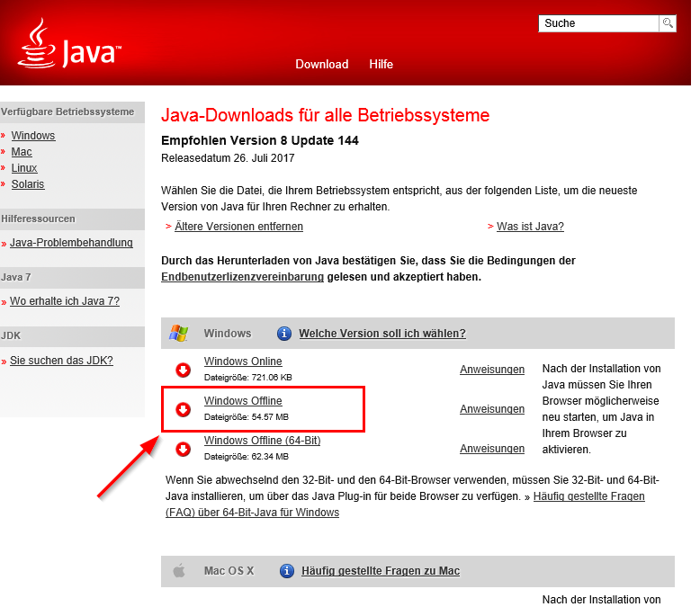Click the Mac OS X section label
Viewport: 700px width, 607px height.
coord(229,571)
